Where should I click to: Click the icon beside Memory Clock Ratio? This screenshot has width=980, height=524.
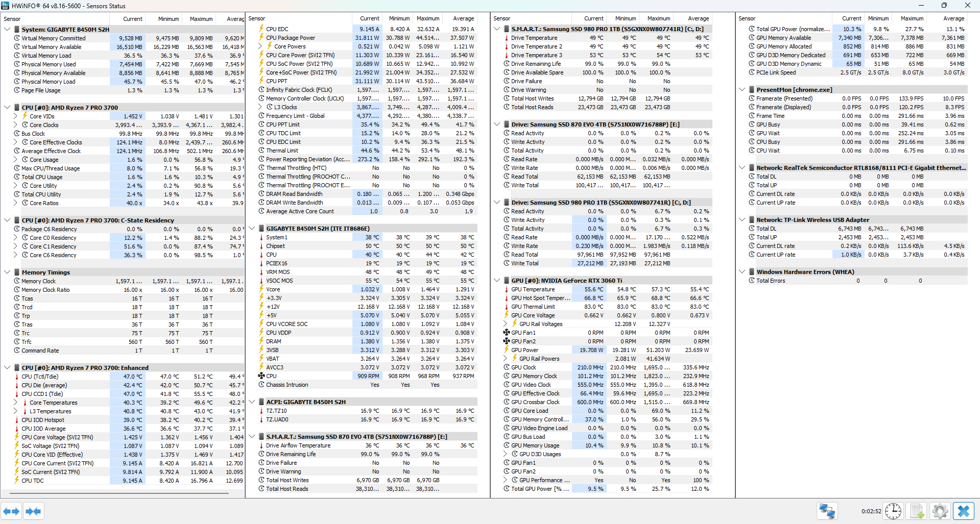coord(17,290)
